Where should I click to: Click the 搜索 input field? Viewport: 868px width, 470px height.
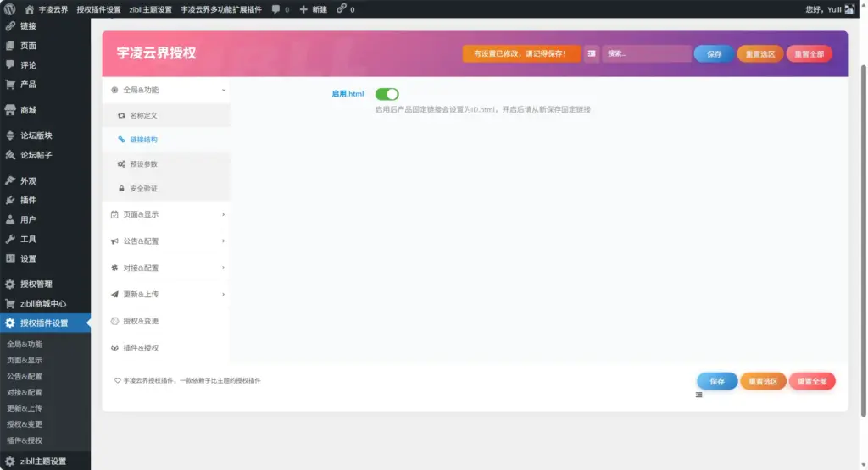point(646,53)
